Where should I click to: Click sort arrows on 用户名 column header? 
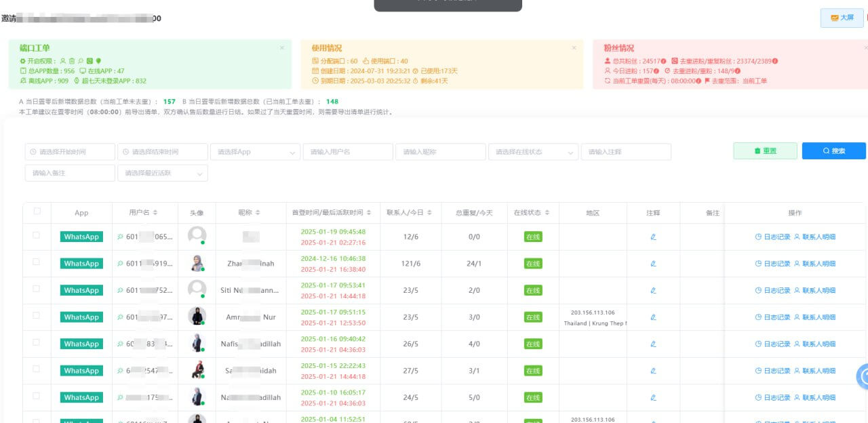coord(155,213)
